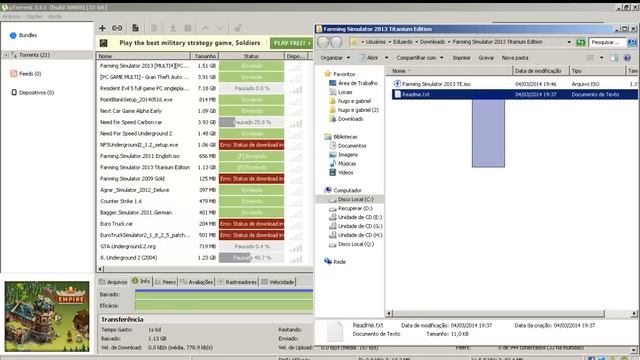
Task: Open hugo e gabriel (2) folder
Action: [x=353, y=110]
